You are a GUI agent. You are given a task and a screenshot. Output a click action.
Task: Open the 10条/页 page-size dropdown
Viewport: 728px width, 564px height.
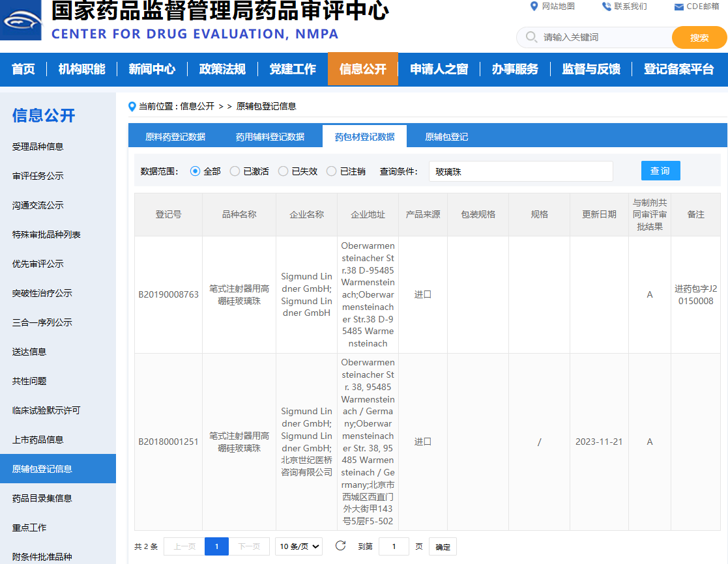click(298, 546)
